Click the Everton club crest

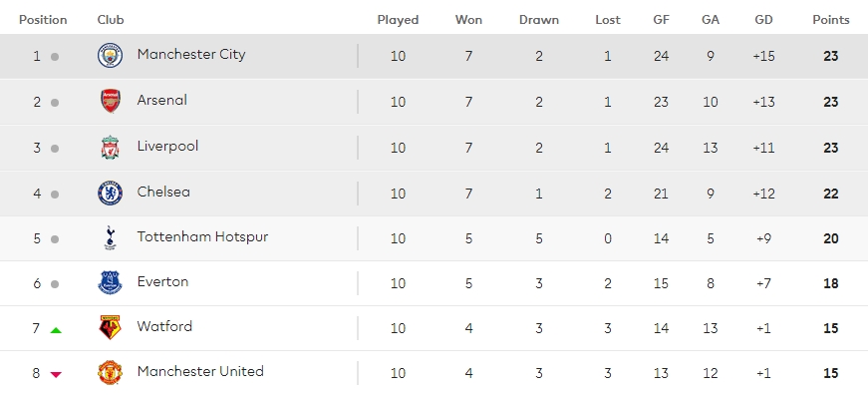pyautogui.click(x=111, y=282)
